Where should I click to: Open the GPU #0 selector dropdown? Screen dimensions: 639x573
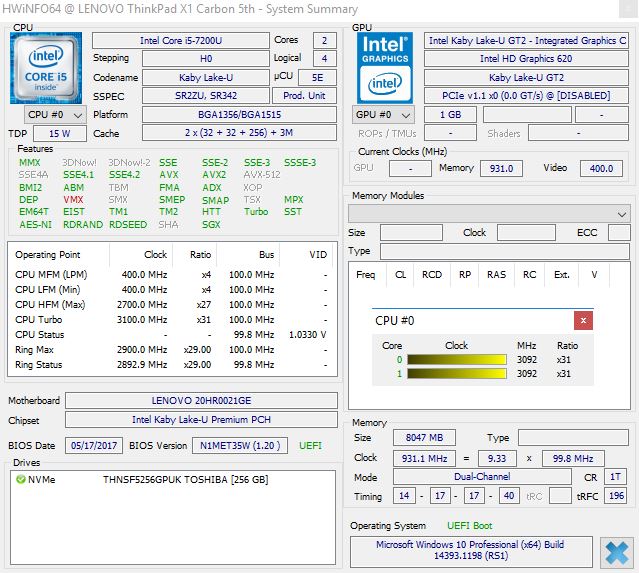pyautogui.click(x=384, y=115)
